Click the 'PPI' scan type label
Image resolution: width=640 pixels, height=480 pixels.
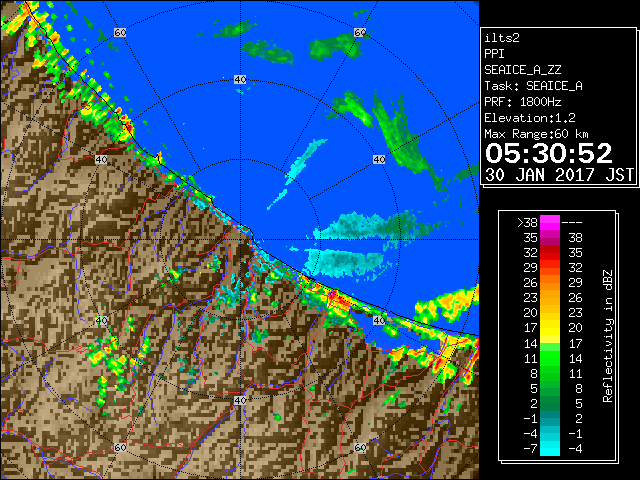tap(494, 54)
